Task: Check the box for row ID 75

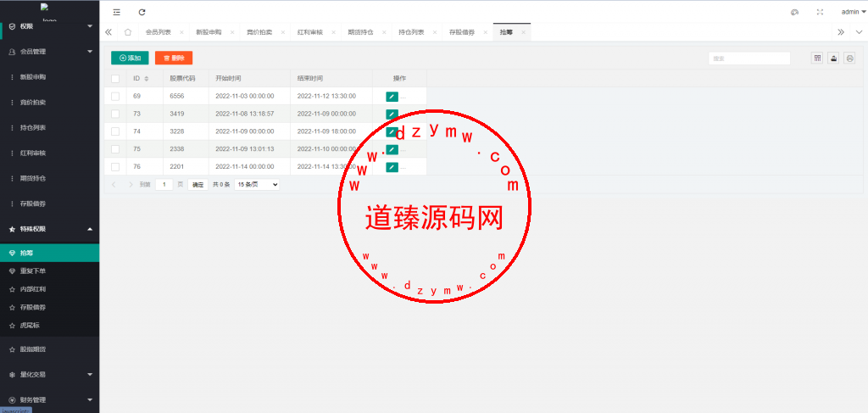Action: point(115,149)
